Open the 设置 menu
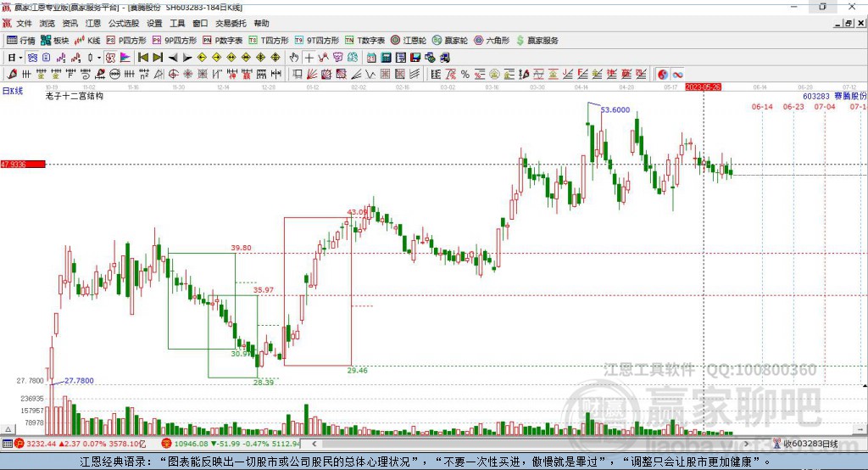This screenshot has height=470, width=868. (154, 23)
